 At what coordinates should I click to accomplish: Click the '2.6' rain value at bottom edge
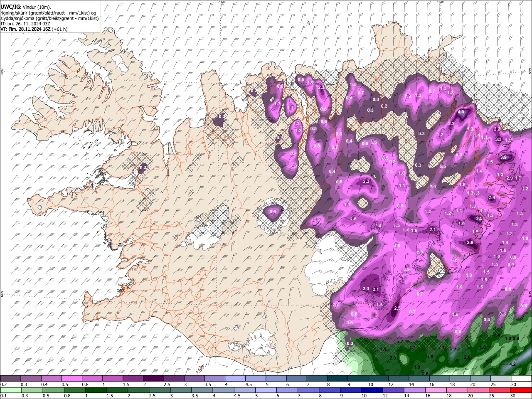pyautogui.click(x=425, y=374)
